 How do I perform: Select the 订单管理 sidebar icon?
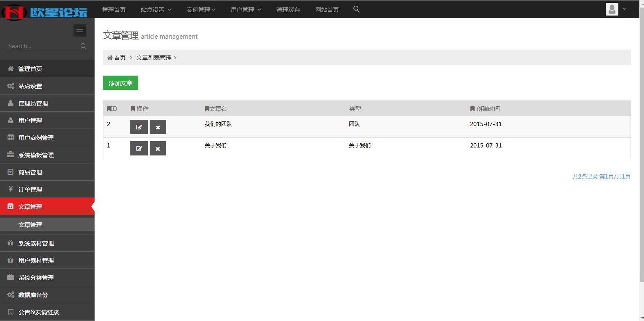pos(10,189)
